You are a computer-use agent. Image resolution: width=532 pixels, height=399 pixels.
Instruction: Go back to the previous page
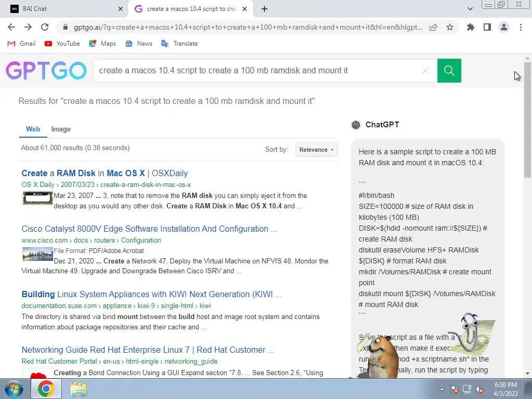pos(11,27)
